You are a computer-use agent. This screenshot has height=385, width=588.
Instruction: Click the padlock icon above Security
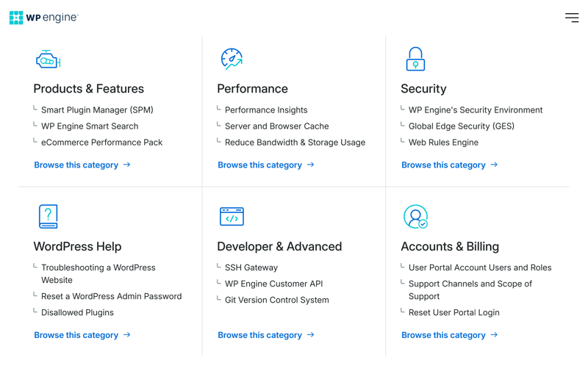click(415, 59)
